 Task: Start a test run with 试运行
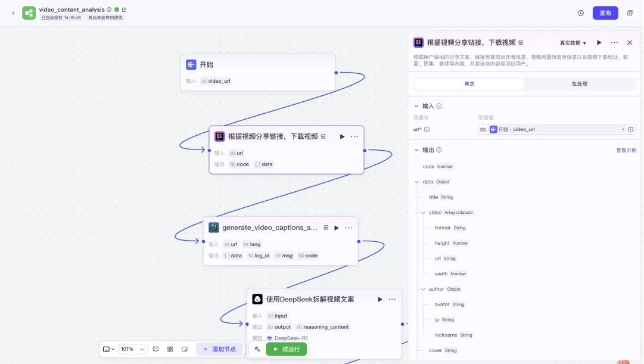point(287,349)
